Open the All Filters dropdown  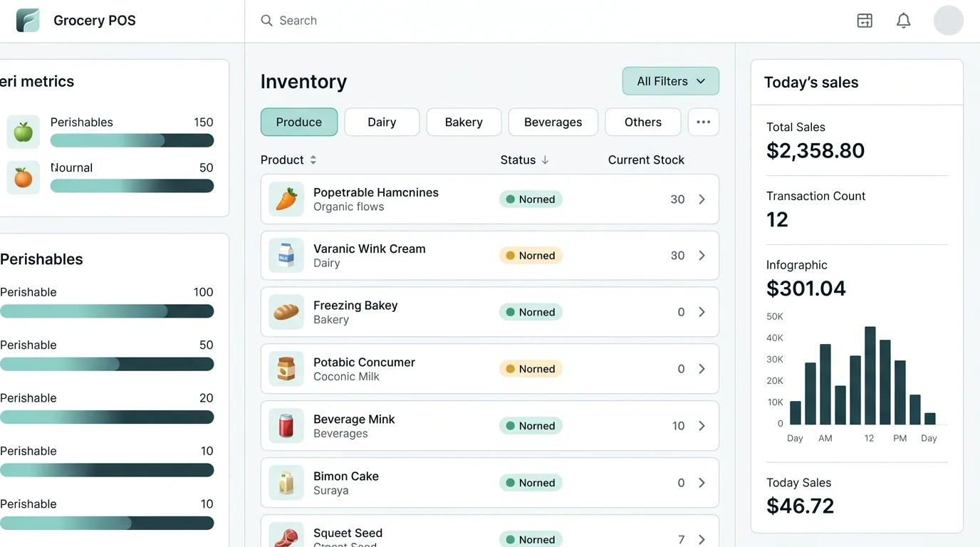(671, 81)
